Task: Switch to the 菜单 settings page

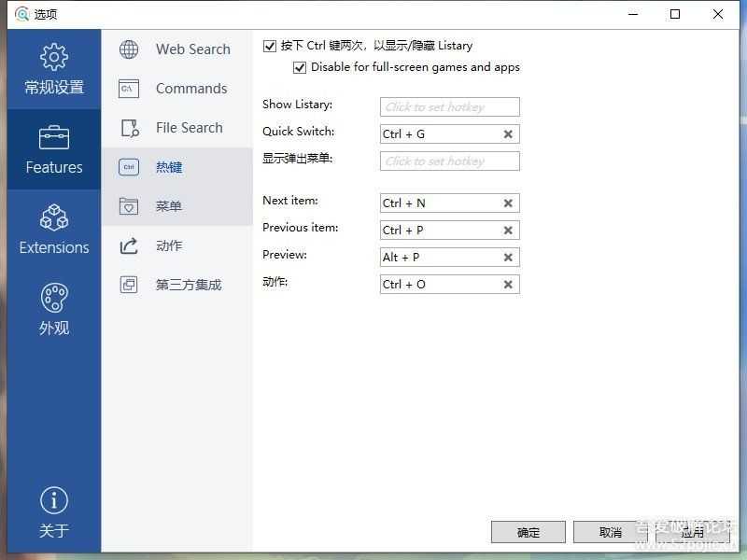Action: pos(169,206)
